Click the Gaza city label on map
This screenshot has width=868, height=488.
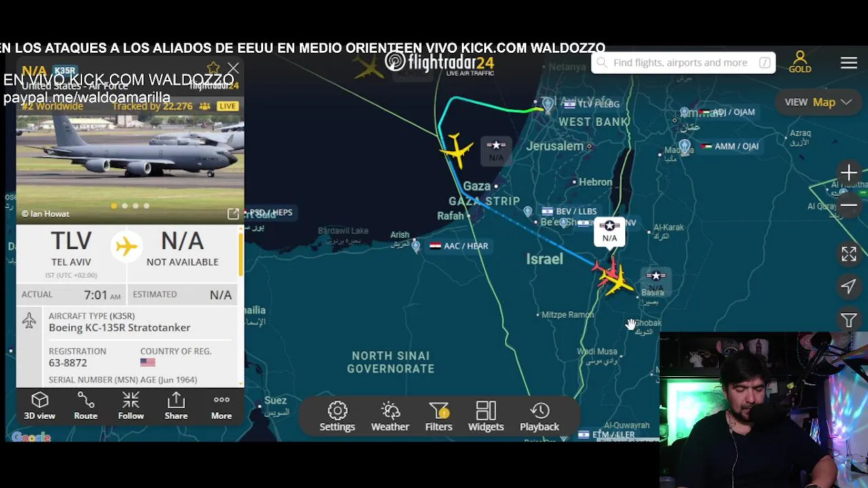pos(477,186)
